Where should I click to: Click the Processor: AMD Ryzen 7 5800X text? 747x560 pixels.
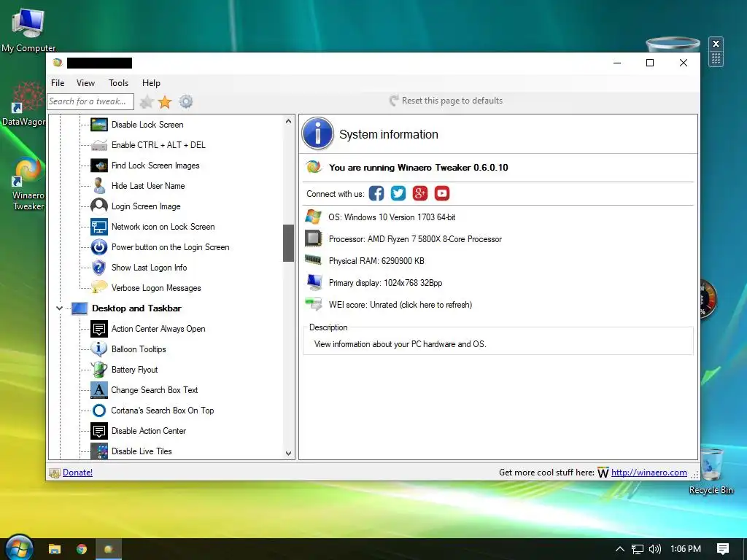(415, 239)
